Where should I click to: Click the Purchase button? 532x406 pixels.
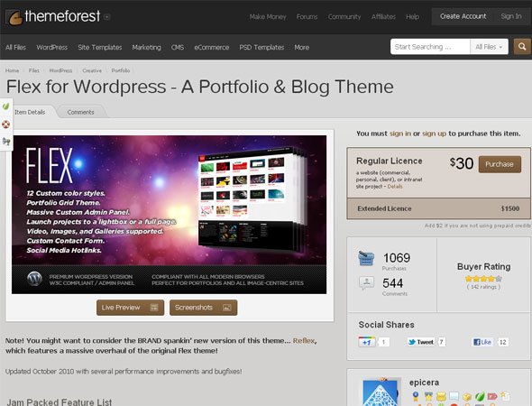(500, 164)
